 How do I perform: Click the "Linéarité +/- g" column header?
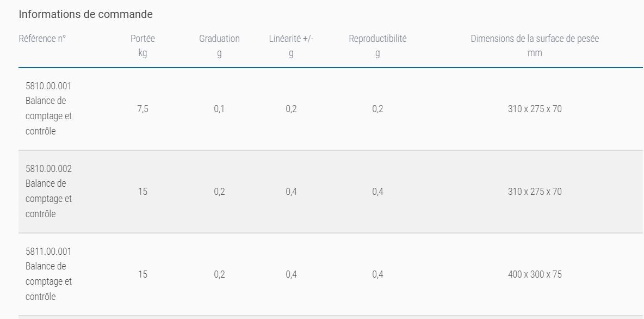291,46
